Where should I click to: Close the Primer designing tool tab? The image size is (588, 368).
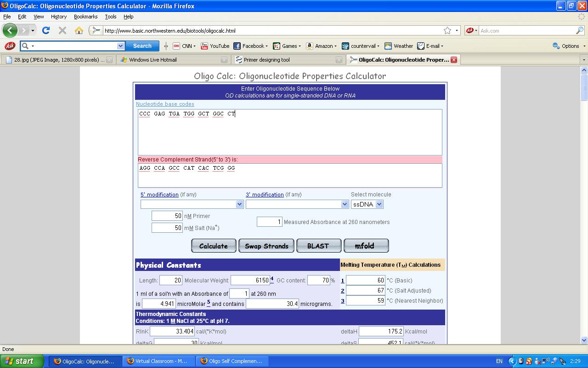339,60
